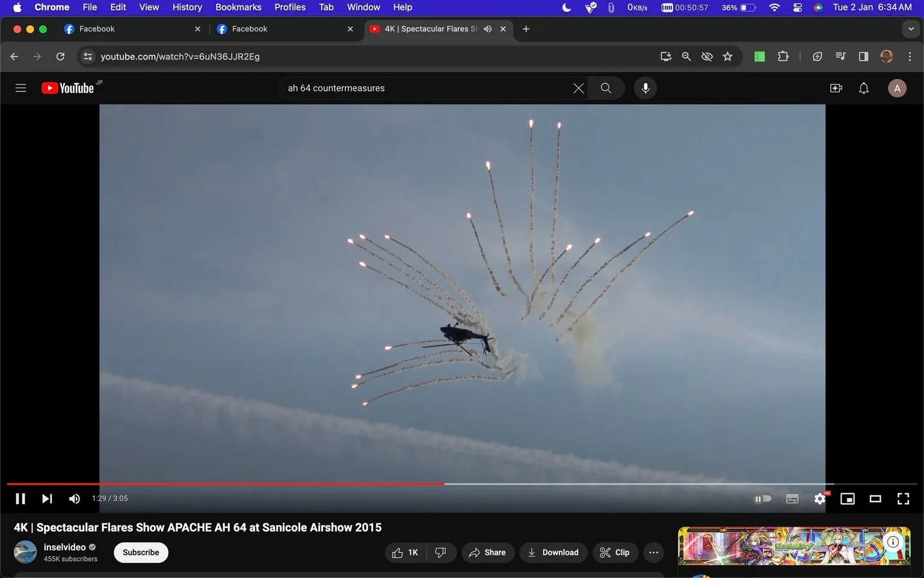Open the Create video icon next to notifications
Viewport: 924px width, 578px height.
point(836,88)
